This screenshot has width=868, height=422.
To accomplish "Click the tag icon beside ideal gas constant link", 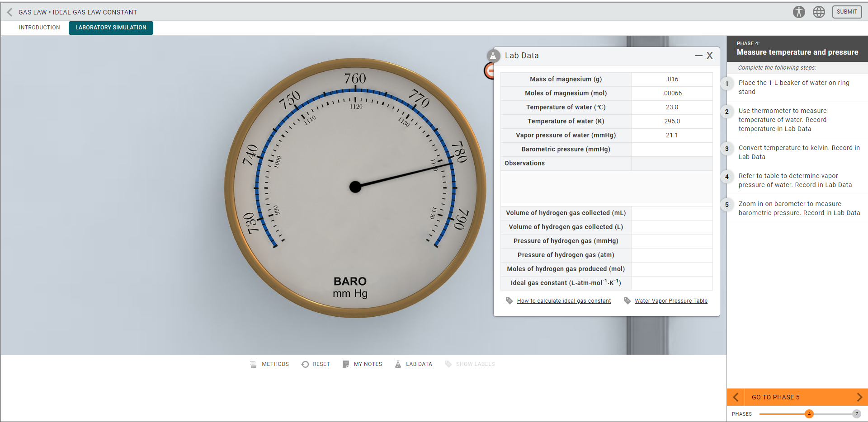I will pos(509,300).
